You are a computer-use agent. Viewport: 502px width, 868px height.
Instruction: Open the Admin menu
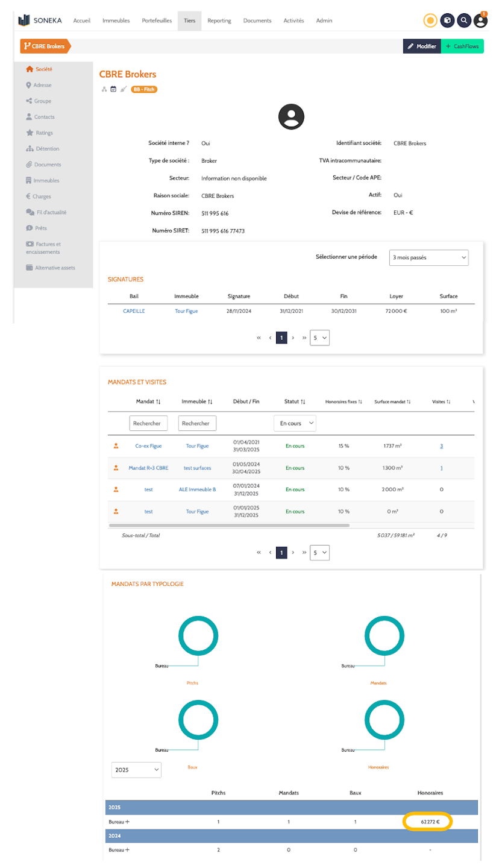[x=324, y=20]
